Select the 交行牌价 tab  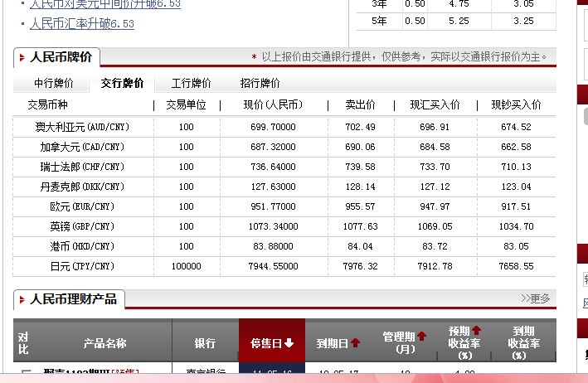click(122, 84)
